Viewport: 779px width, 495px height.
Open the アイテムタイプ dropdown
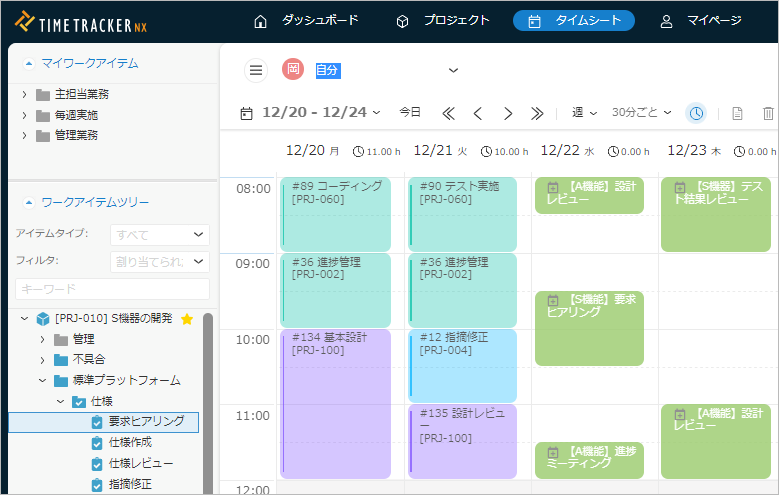tap(159, 234)
